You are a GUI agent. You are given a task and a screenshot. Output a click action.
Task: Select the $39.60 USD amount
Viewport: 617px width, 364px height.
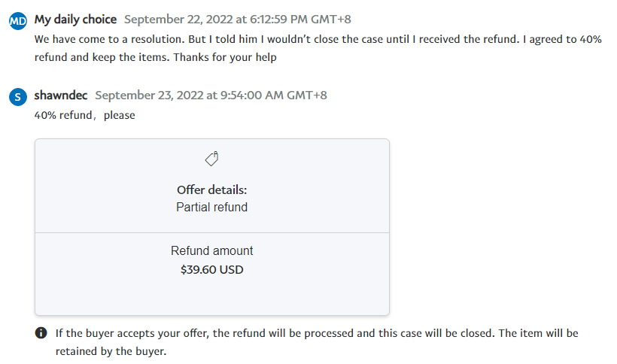tap(211, 269)
